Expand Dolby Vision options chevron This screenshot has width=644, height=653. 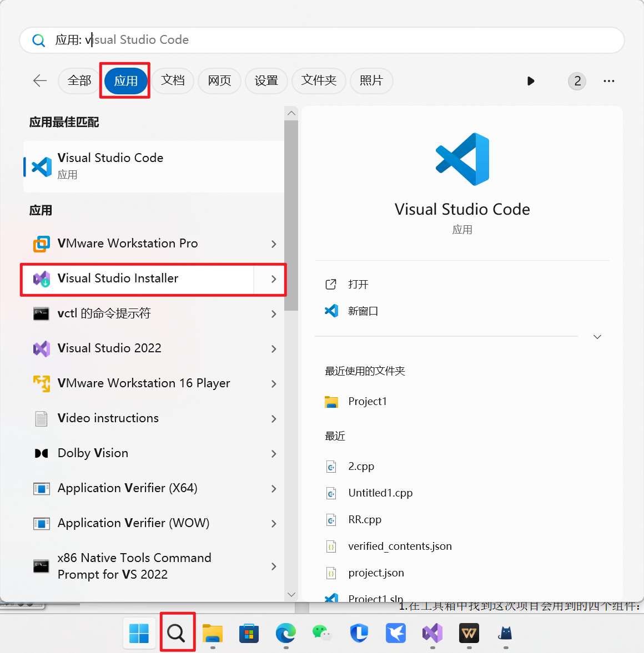pos(274,454)
